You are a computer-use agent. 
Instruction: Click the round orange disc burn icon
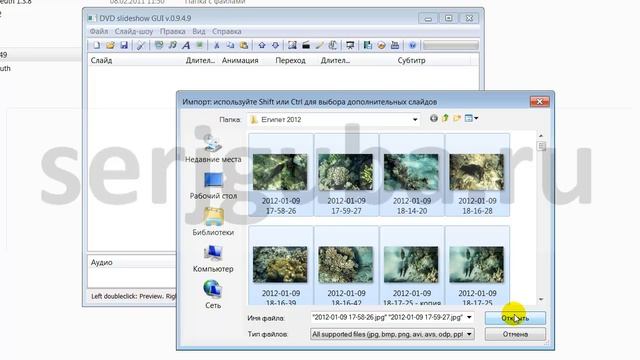[x=381, y=45]
